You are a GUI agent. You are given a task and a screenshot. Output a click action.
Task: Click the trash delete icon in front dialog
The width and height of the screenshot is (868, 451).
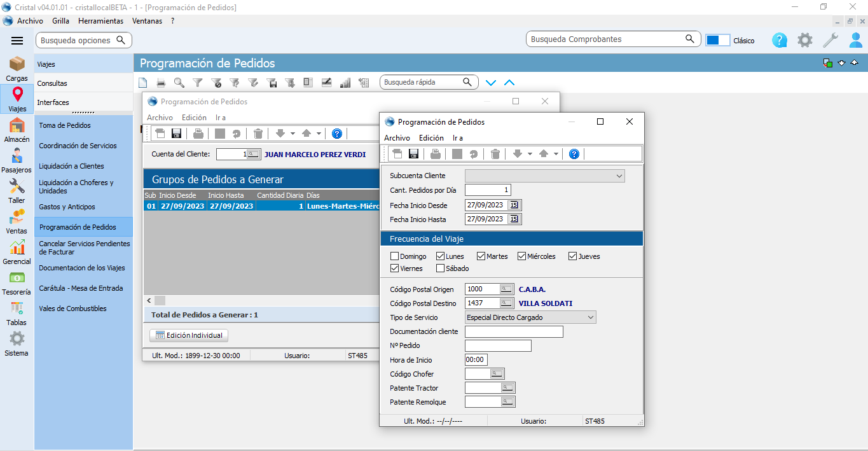[x=495, y=154]
